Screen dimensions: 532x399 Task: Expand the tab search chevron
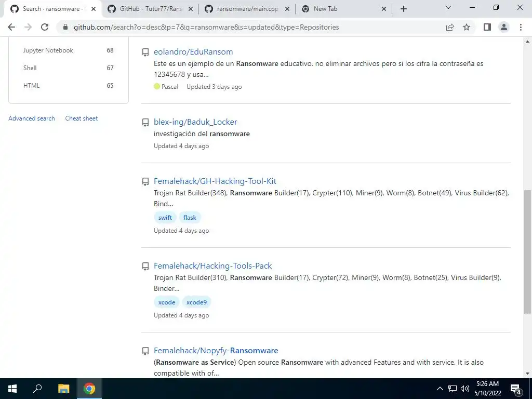pyautogui.click(x=448, y=7)
